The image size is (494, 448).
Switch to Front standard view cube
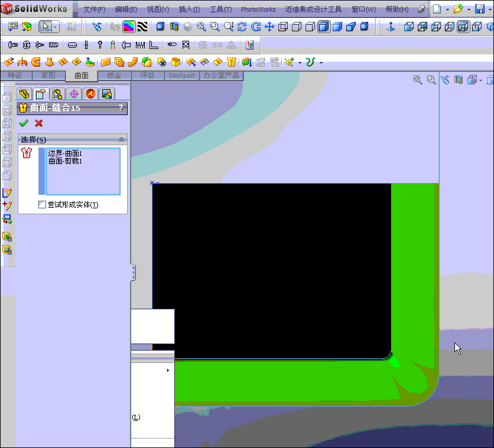coord(409,27)
